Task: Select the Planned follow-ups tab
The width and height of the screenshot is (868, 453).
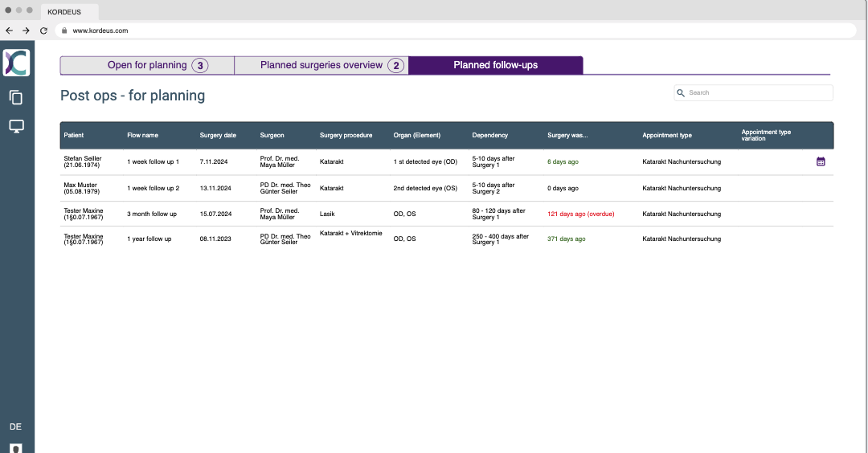Action: tap(495, 65)
